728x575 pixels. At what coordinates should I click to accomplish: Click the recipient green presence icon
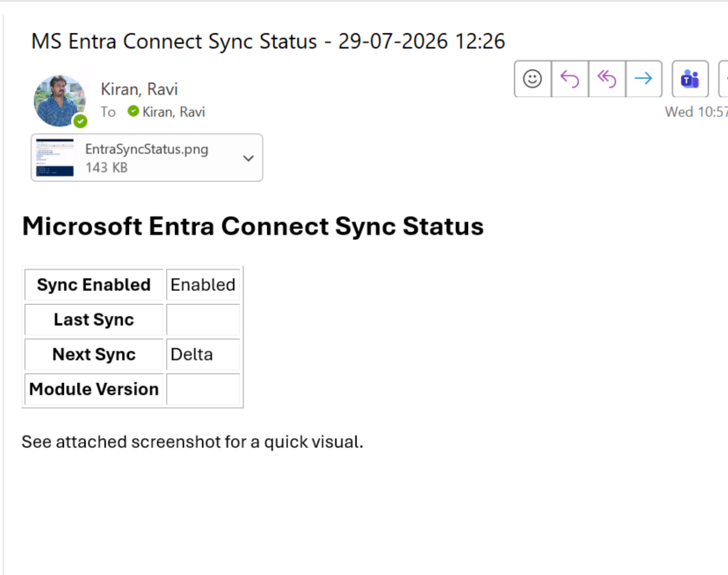133,112
